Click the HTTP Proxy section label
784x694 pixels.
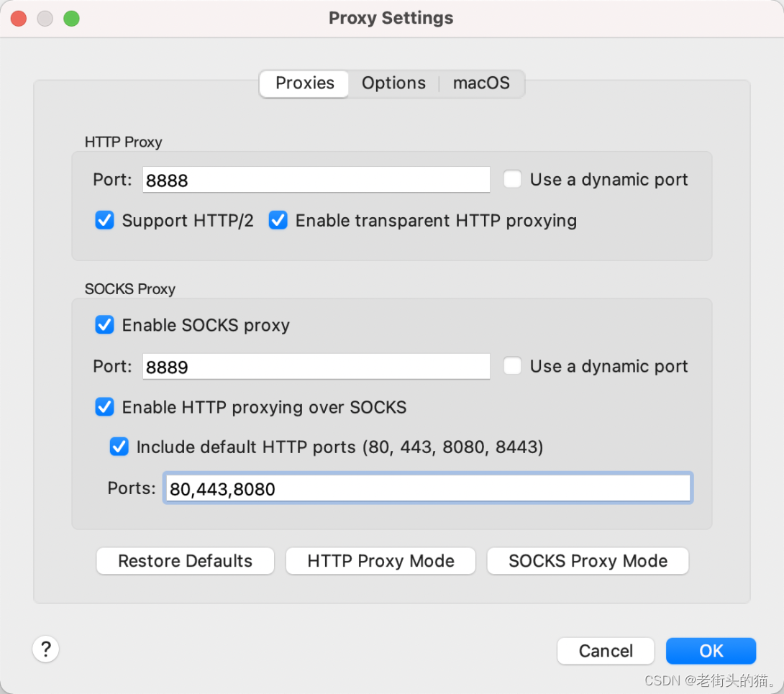[x=124, y=142]
